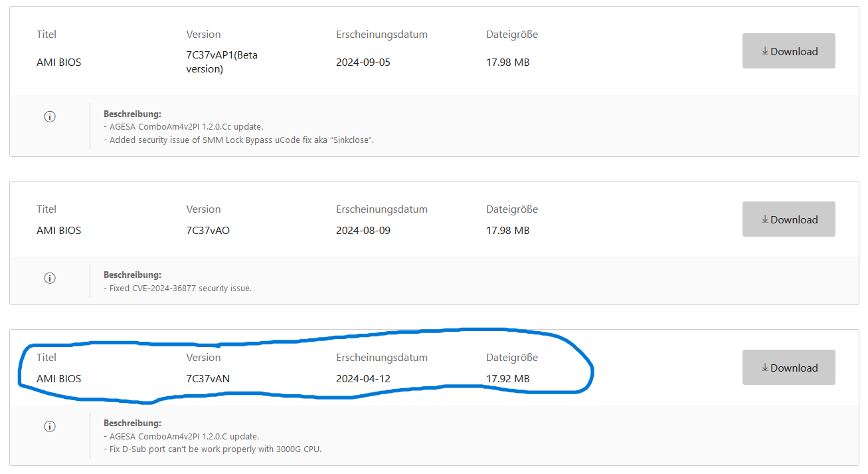Download the 7C37vAN BIOS version
868x474 pixels.
click(788, 368)
